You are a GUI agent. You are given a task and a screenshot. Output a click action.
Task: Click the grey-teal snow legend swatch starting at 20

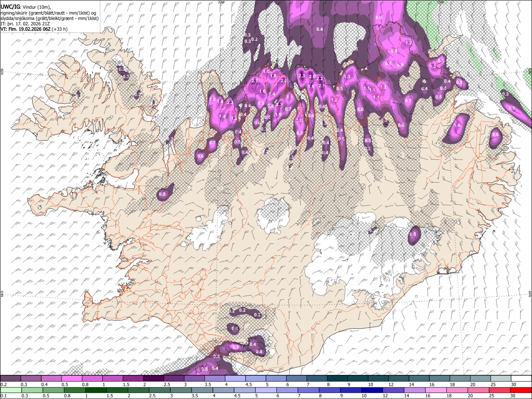point(480,379)
